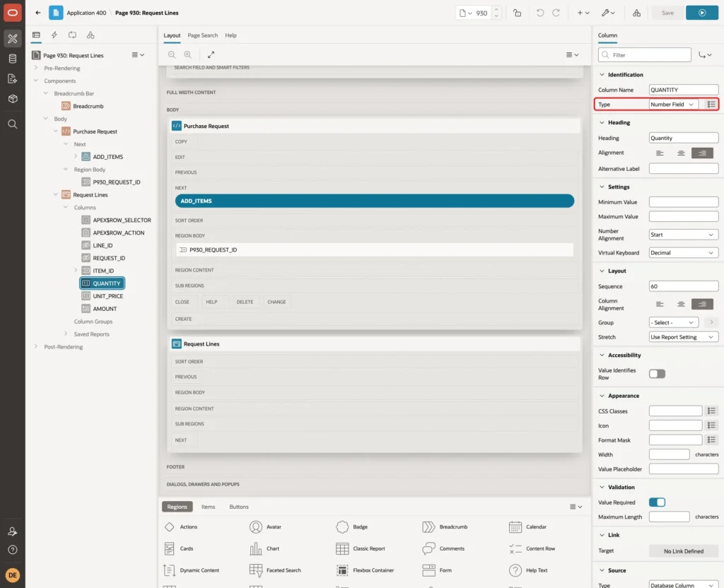The image size is (724, 588).
Task: Run the page with play button
Action: pyautogui.click(x=701, y=13)
